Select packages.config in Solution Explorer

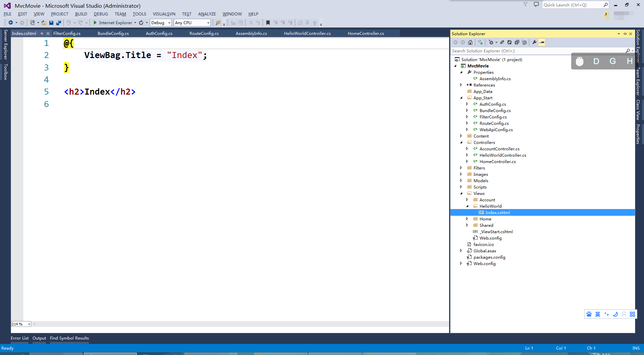(489, 257)
